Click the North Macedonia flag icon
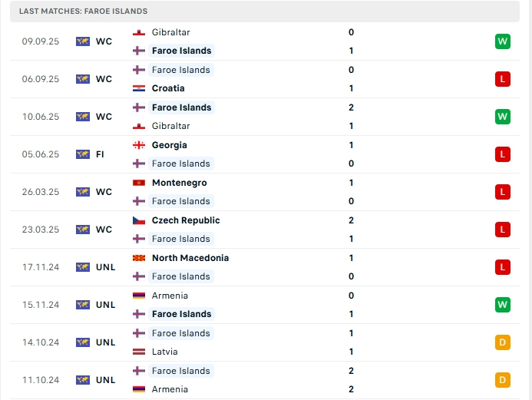The image size is (532, 400). click(x=139, y=258)
